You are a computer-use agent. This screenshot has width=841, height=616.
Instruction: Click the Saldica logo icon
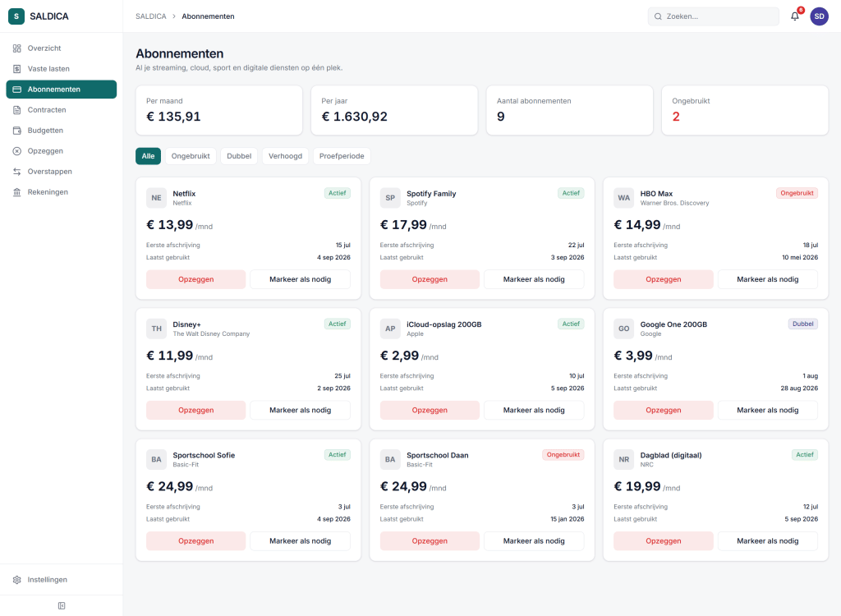click(16, 16)
